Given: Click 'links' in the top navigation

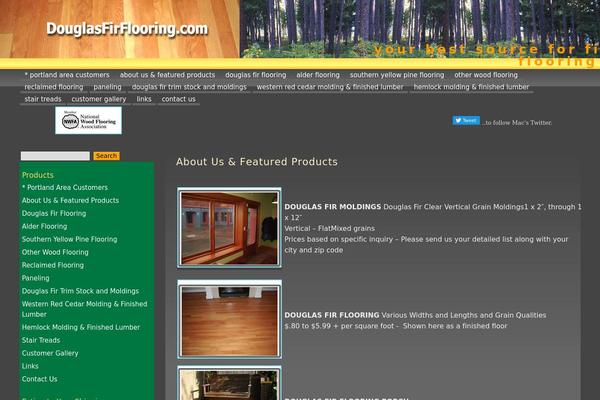Looking at the screenshot, I should coord(144,99).
